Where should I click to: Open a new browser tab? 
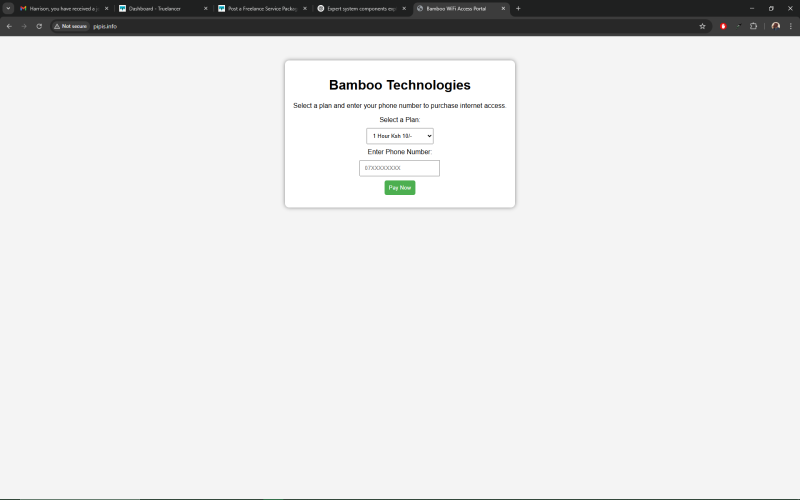pos(518,9)
